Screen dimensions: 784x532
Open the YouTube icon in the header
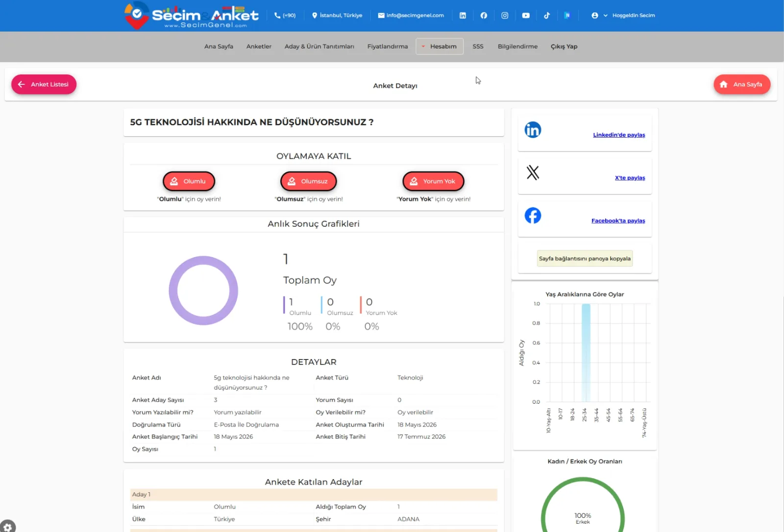point(526,16)
